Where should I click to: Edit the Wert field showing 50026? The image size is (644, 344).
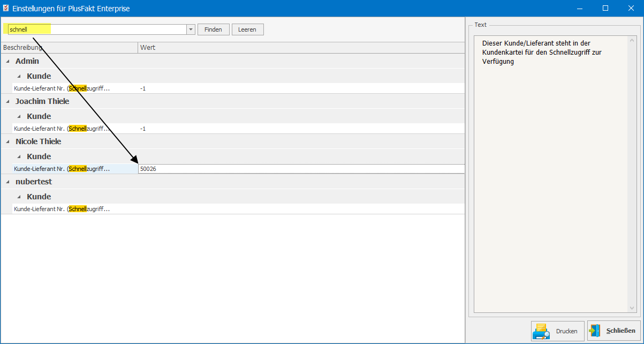coord(301,169)
